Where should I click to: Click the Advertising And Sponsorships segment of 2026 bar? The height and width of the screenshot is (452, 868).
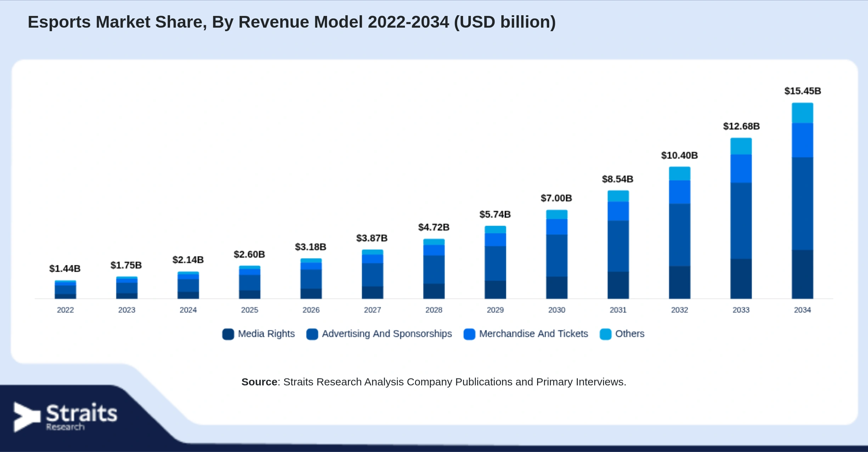point(311,279)
